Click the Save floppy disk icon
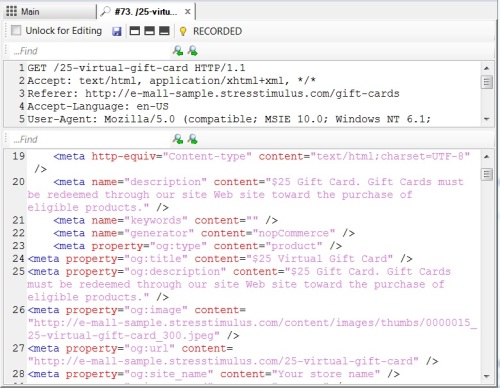 (117, 31)
